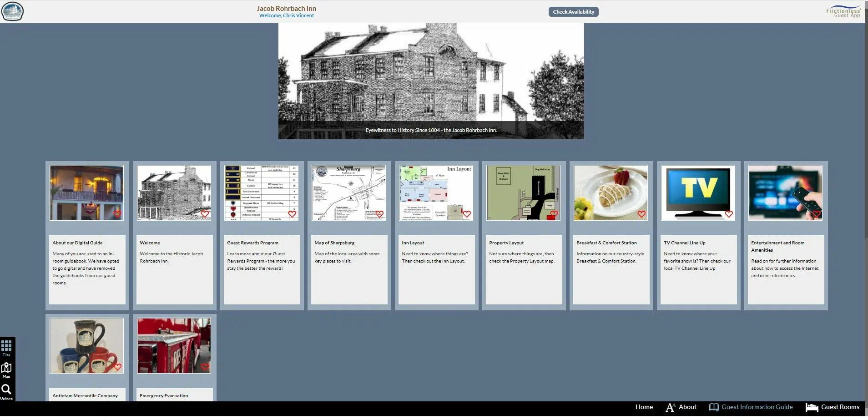Open the Property Layout map thumbnail
The image size is (868, 420).
coord(523,193)
